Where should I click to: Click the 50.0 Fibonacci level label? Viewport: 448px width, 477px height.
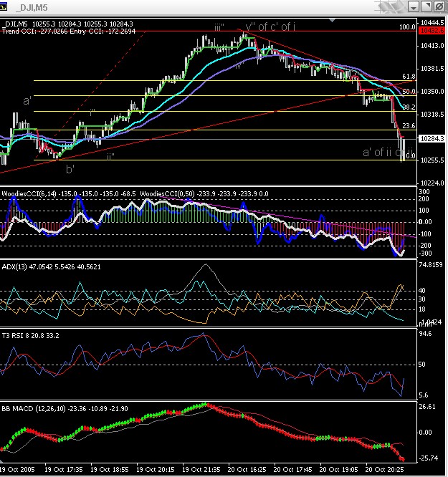point(409,92)
